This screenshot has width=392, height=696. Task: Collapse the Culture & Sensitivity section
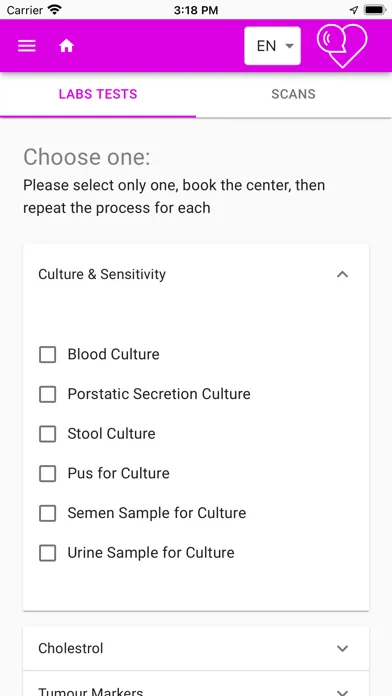coord(342,274)
